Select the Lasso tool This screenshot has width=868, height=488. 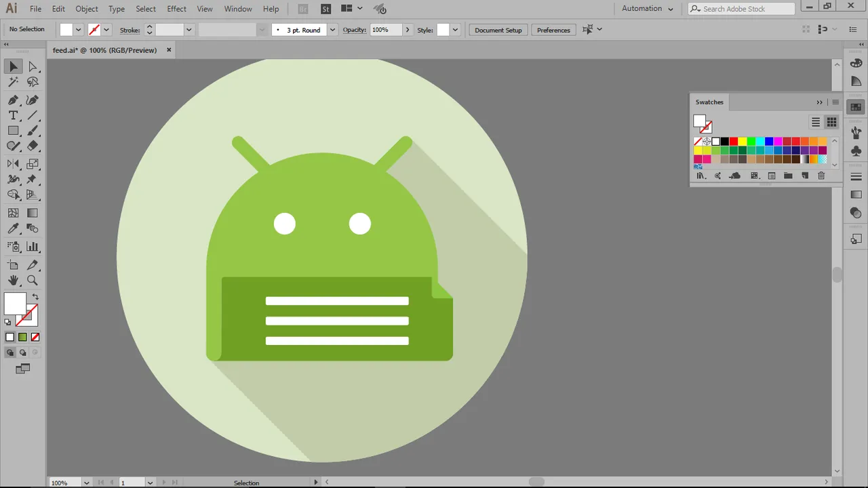(x=33, y=83)
